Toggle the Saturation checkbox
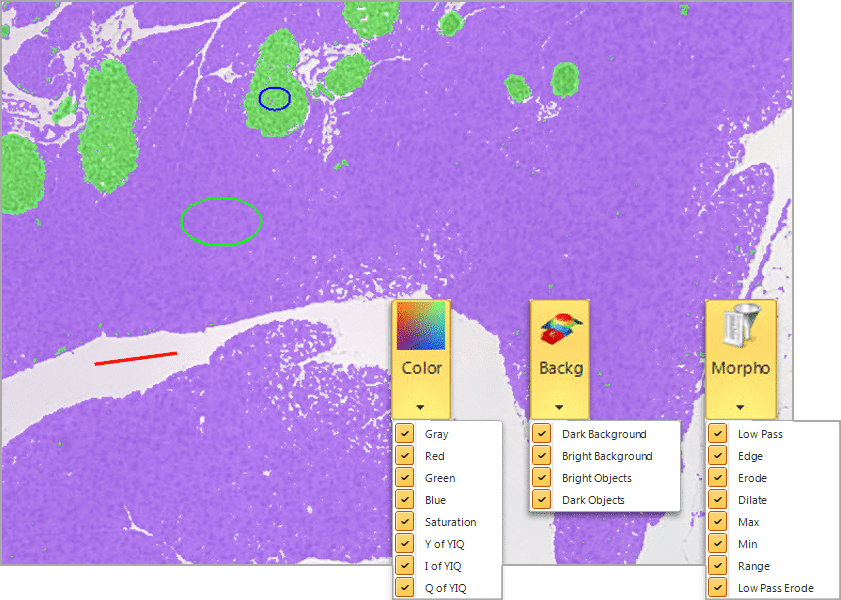This screenshot has height=600, width=841. click(405, 522)
